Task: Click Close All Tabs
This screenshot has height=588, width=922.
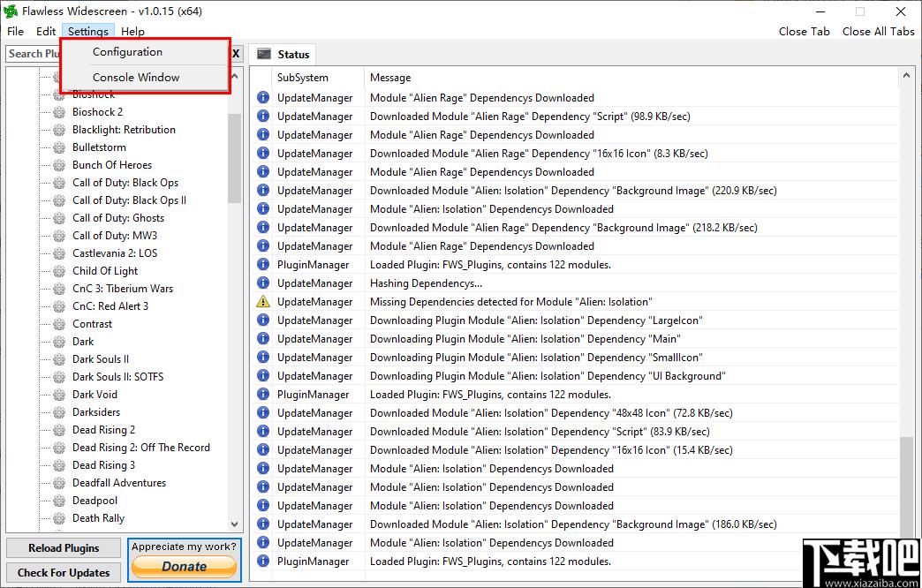Action: [878, 31]
